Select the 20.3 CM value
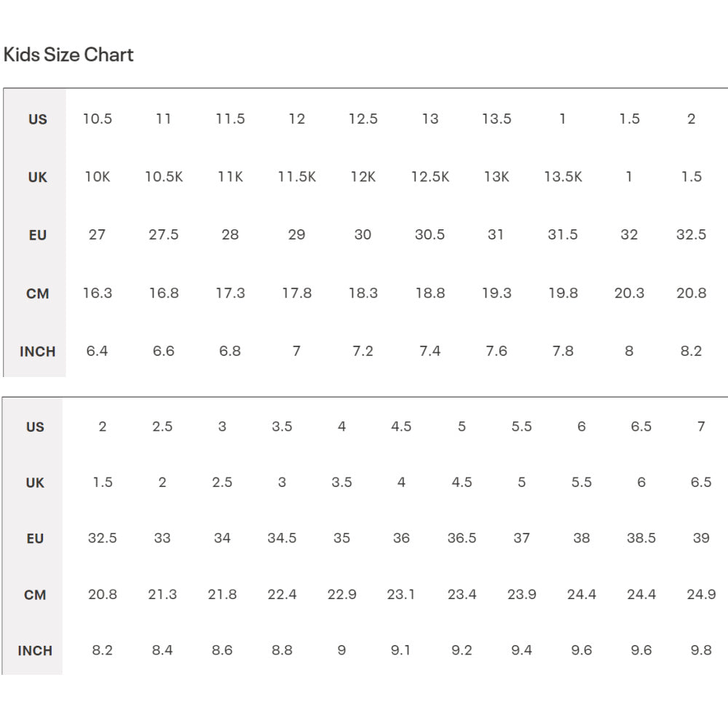The image size is (728, 728). 629,293
